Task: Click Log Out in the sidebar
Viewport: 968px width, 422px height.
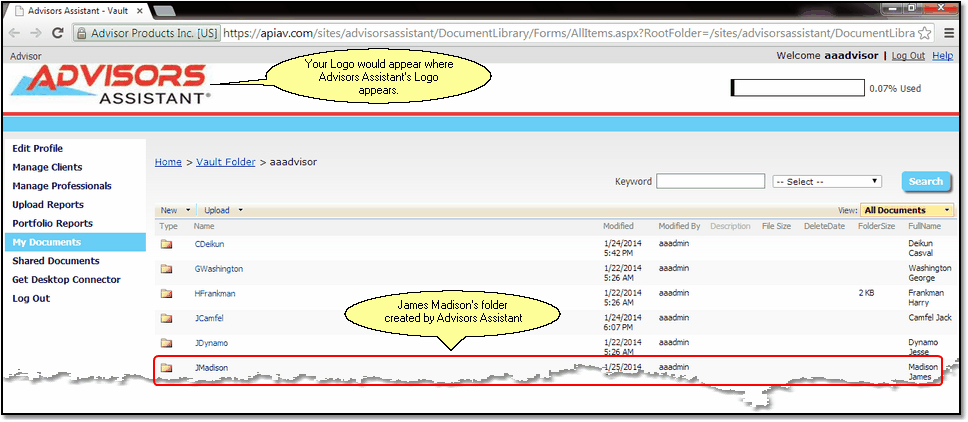Action: [31, 299]
